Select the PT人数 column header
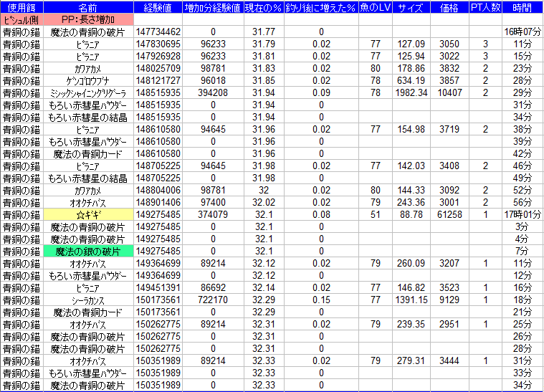Screen dimensions: 544x392 485,7
